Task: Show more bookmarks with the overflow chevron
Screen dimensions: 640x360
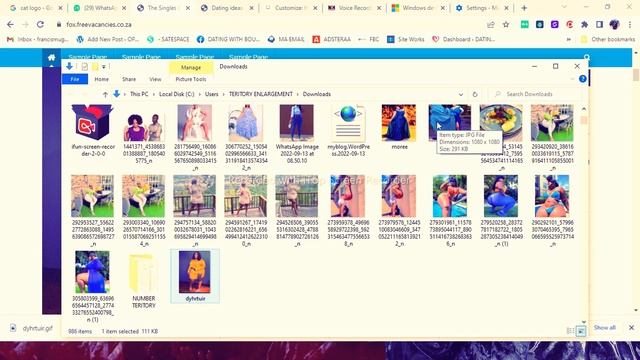Action: 569,40
